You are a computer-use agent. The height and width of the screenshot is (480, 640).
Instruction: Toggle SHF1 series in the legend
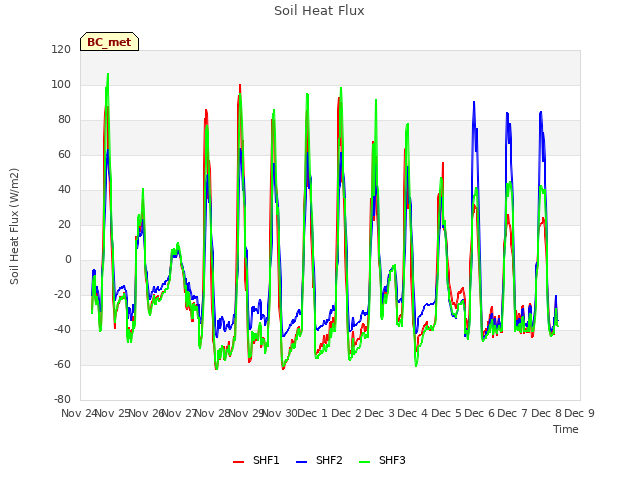[256, 460]
